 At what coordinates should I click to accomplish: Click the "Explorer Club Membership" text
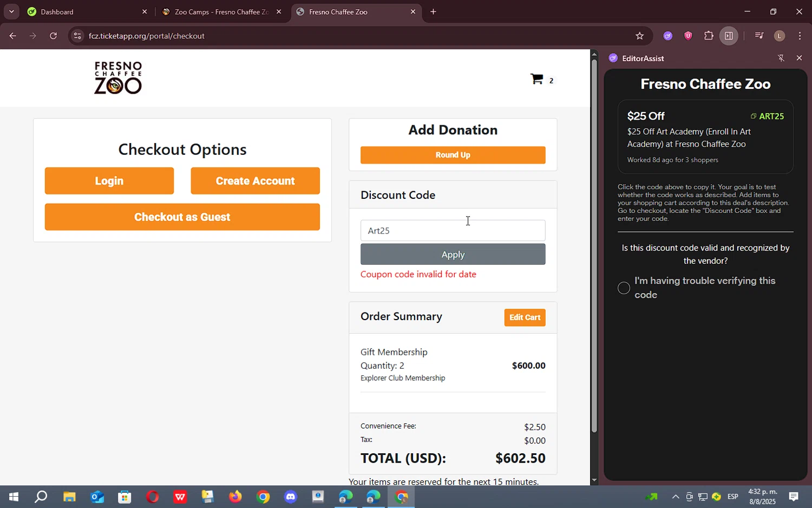403,378
